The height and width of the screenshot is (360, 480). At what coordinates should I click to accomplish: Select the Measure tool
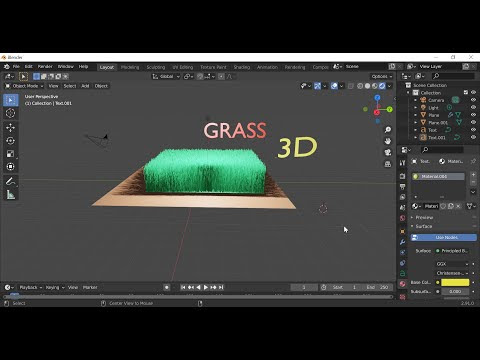point(10,195)
